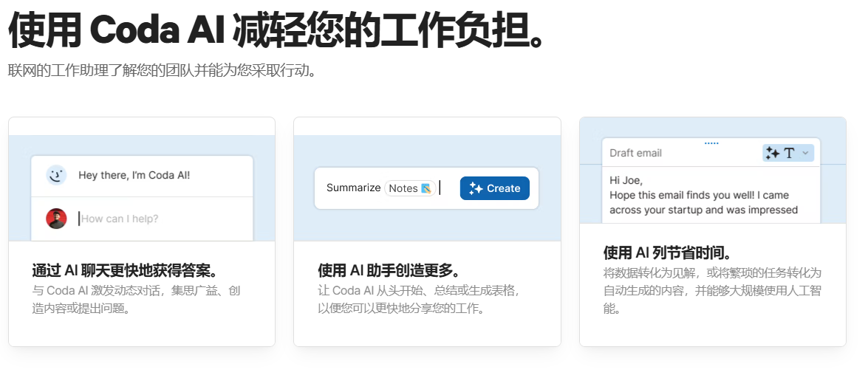Click the main title 使用 Coda AI 减轻您的工作负担。
The height and width of the screenshot is (378, 868).
pos(277,30)
